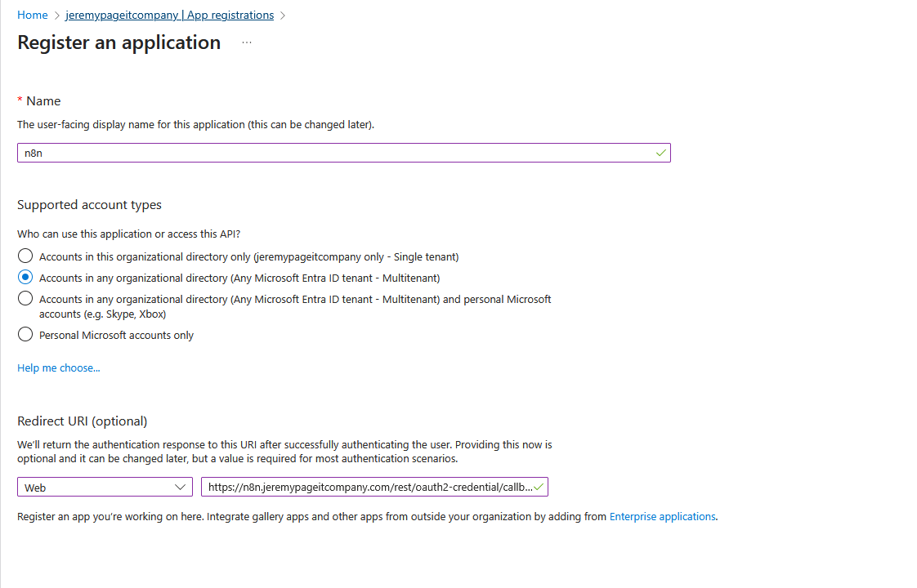Screen dimensions: 917x588
Task: Click the Supported account types heading
Action: tap(90, 205)
